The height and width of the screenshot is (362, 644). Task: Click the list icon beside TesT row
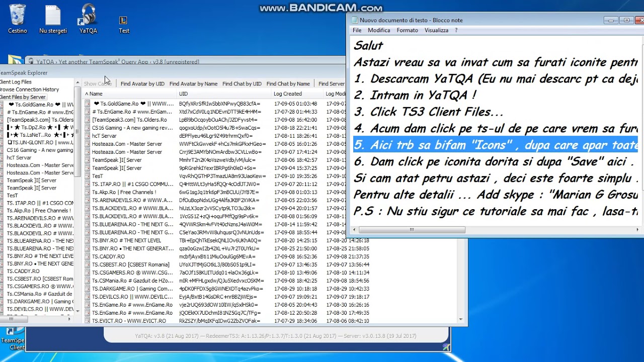[x=88, y=176]
